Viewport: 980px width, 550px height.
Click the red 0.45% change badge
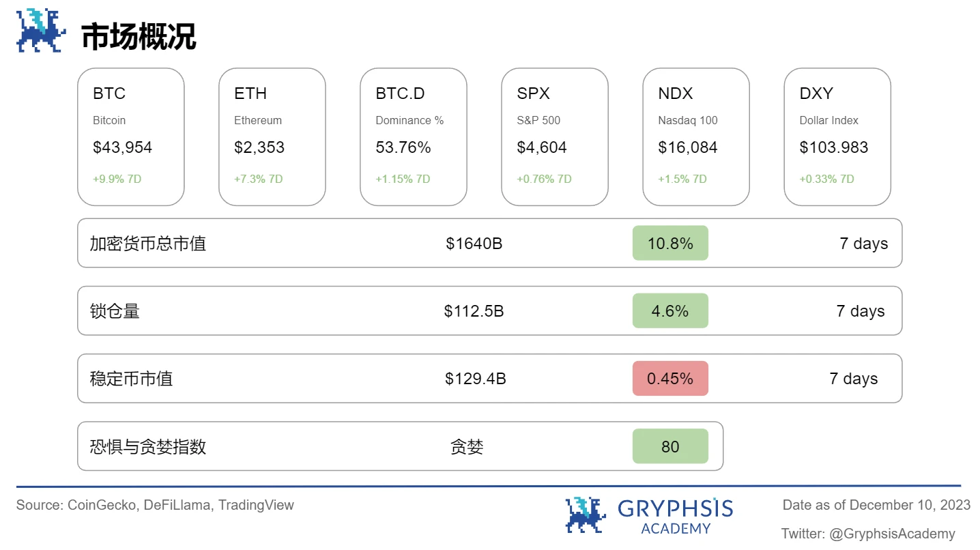670,378
